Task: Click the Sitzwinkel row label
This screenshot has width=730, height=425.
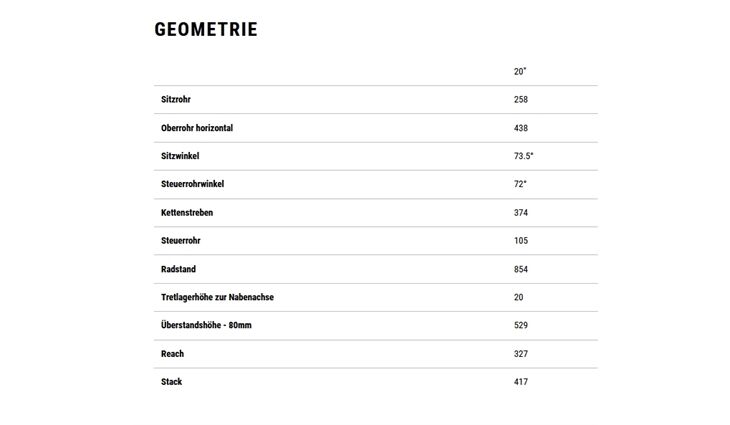Action: click(x=180, y=156)
